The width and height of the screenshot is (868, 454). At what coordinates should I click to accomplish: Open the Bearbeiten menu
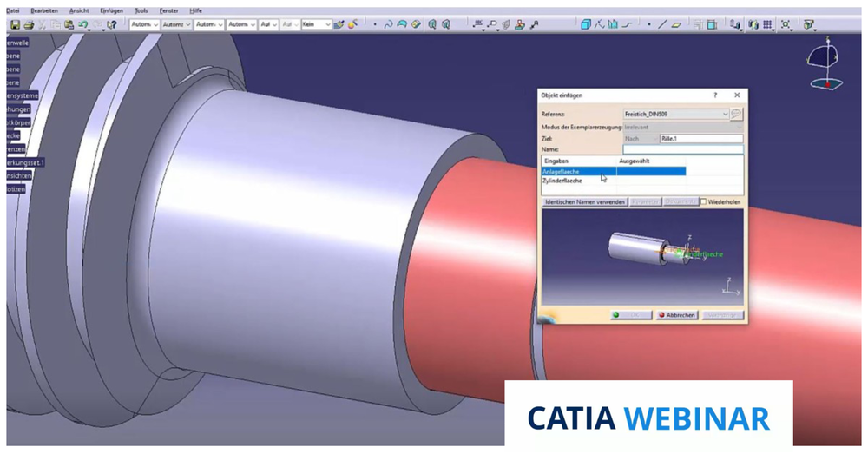pyautogui.click(x=44, y=11)
